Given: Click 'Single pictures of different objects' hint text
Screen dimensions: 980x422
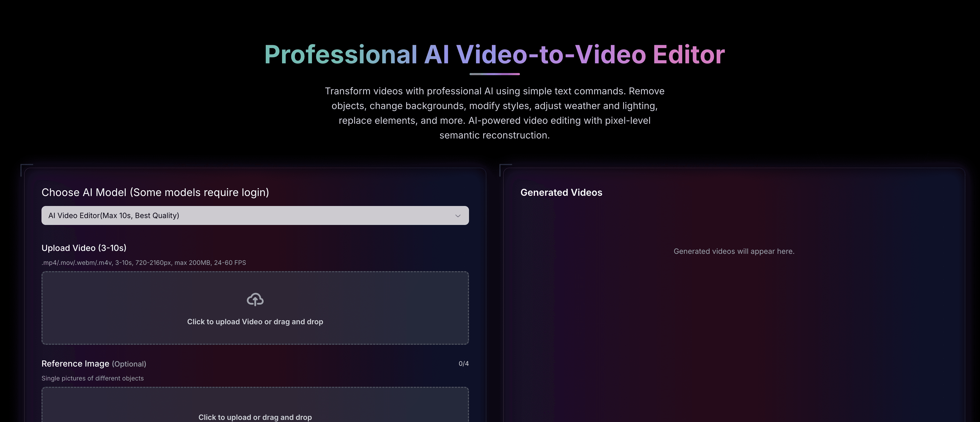Looking at the screenshot, I should [92, 378].
